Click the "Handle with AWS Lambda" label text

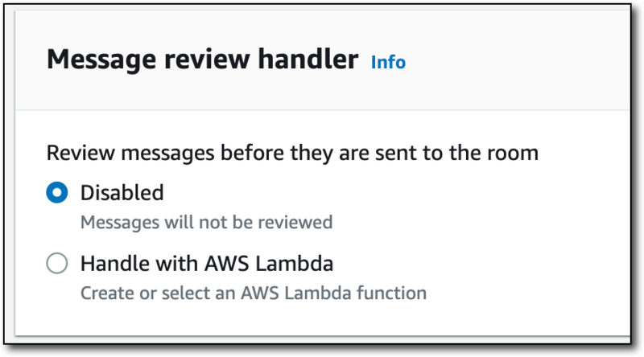pos(207,264)
